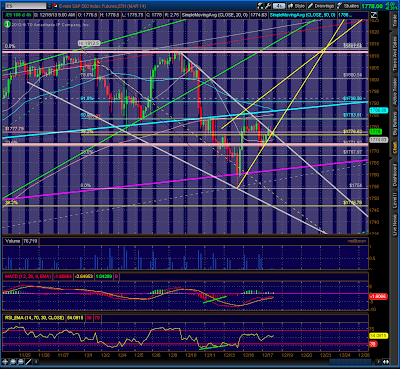Open the chart share icon
This screenshot has height=369, width=400.
click(260, 6)
